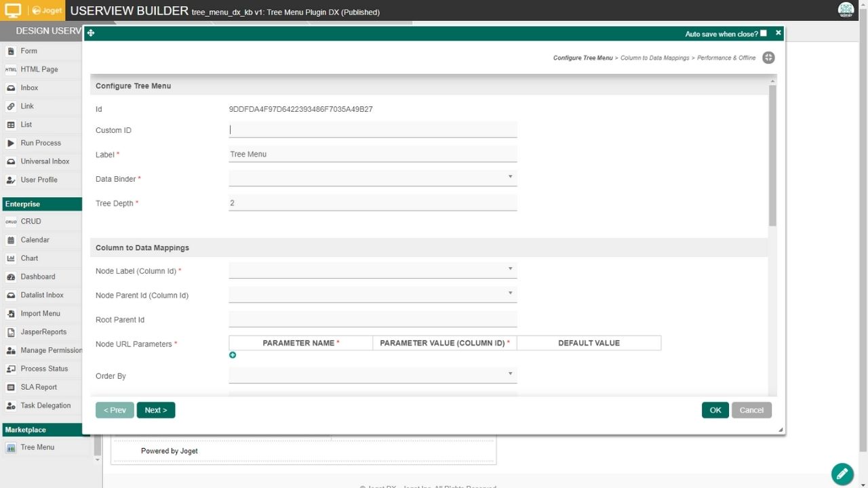Click the Chart element icon
The height and width of the screenshot is (488, 868).
click(x=11, y=258)
